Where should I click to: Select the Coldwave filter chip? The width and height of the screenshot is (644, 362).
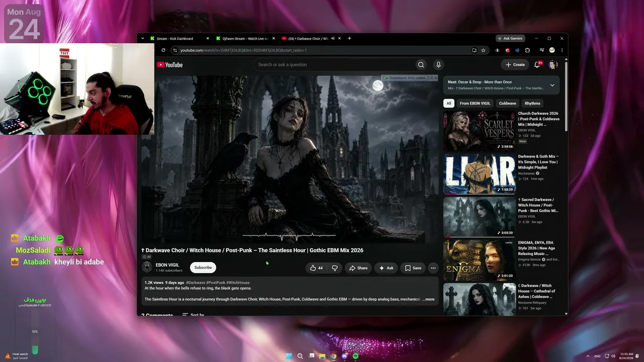[x=508, y=103]
